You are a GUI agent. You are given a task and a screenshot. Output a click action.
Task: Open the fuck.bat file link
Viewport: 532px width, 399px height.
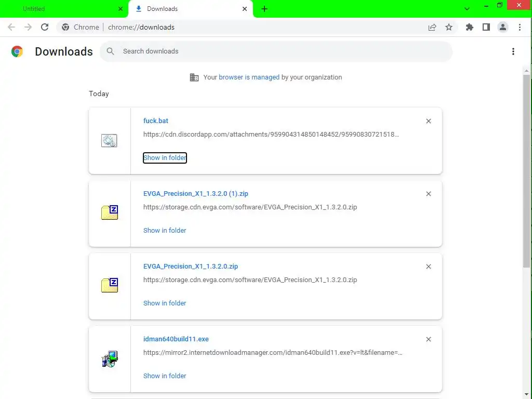(156, 121)
